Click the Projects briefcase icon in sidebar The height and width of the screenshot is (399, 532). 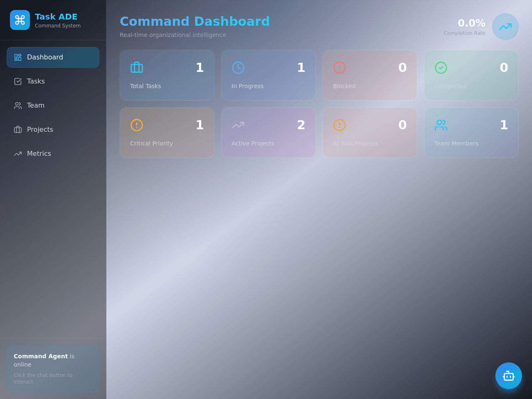18,130
